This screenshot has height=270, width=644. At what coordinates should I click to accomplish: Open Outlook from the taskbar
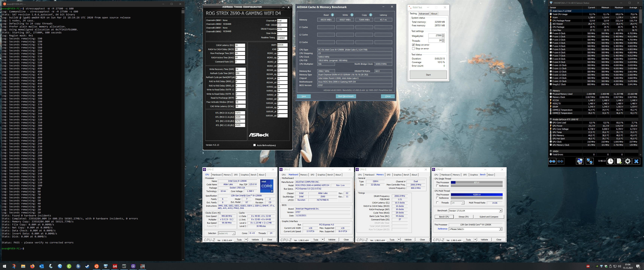click(42, 266)
